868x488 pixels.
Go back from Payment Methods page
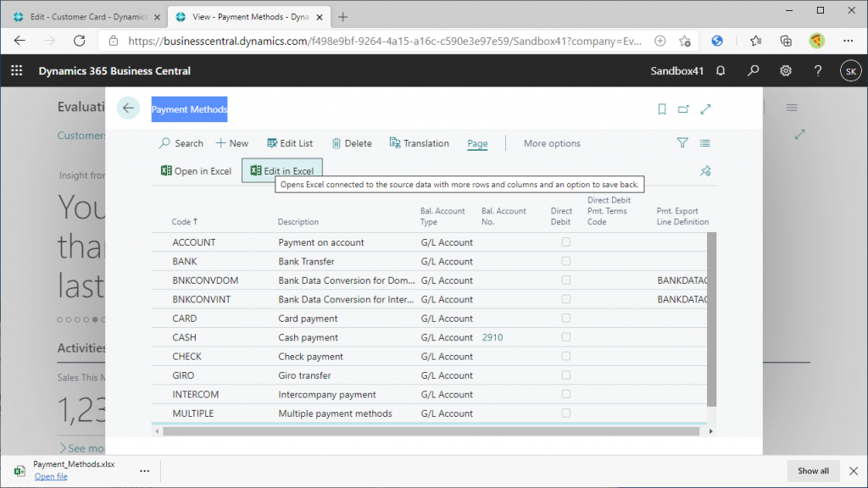click(x=128, y=108)
